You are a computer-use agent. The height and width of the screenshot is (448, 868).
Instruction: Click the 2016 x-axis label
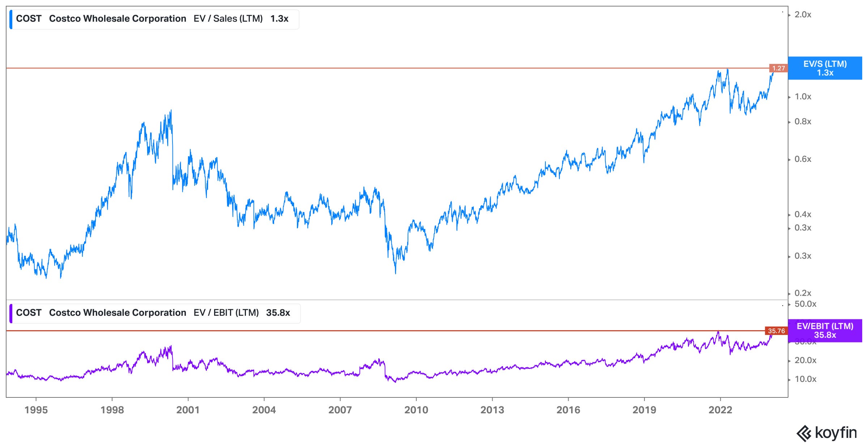point(568,410)
